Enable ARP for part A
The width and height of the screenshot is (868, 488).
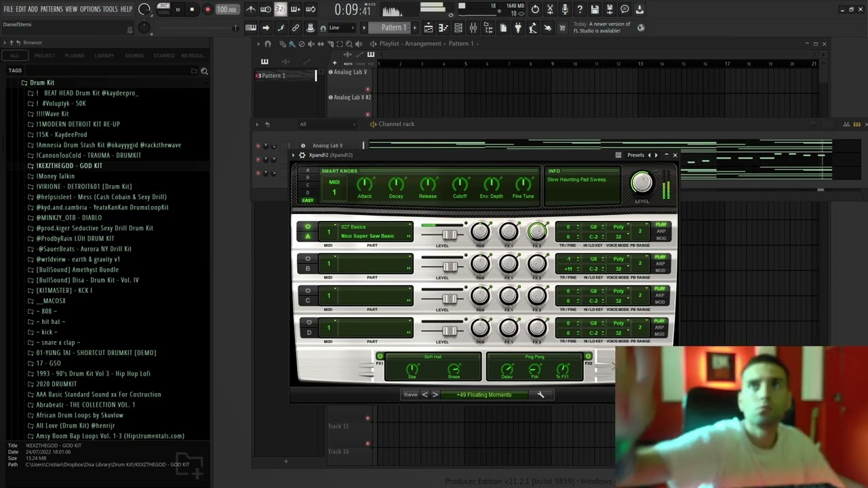660,232
